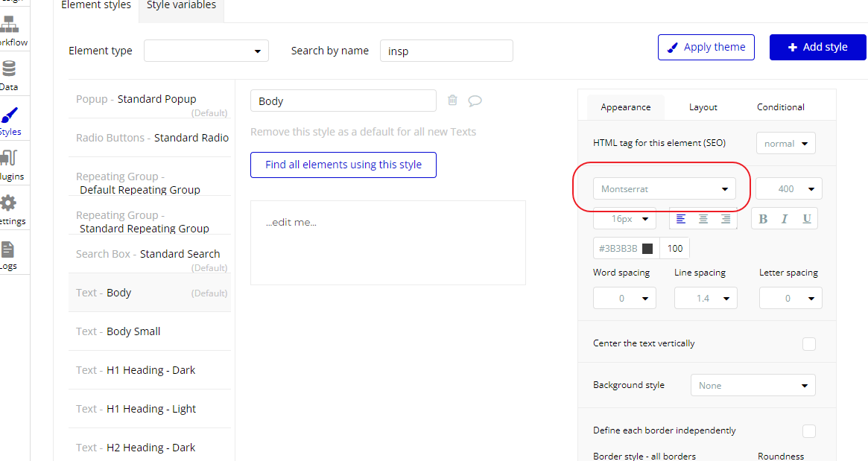Toggle bold text formatting

click(x=763, y=219)
